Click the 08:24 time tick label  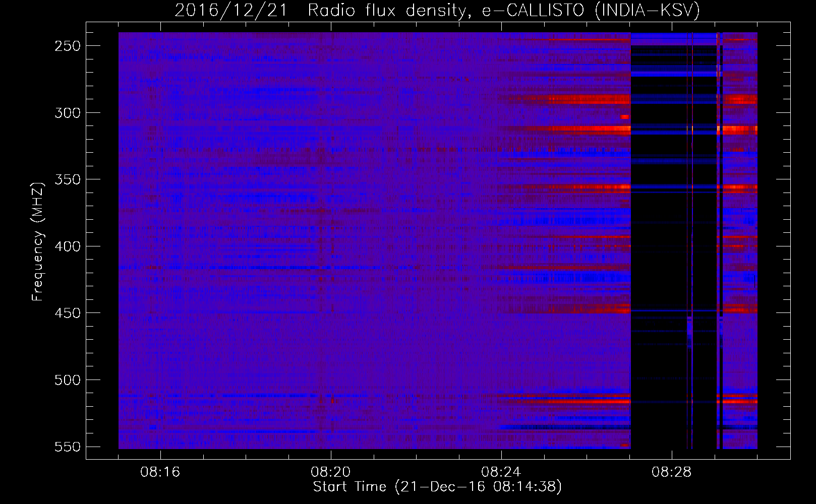coord(501,472)
